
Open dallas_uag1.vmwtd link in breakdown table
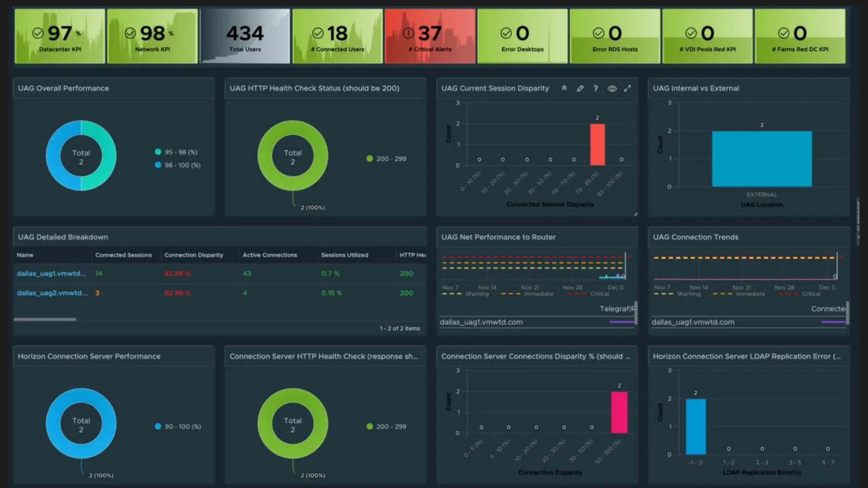click(51, 274)
